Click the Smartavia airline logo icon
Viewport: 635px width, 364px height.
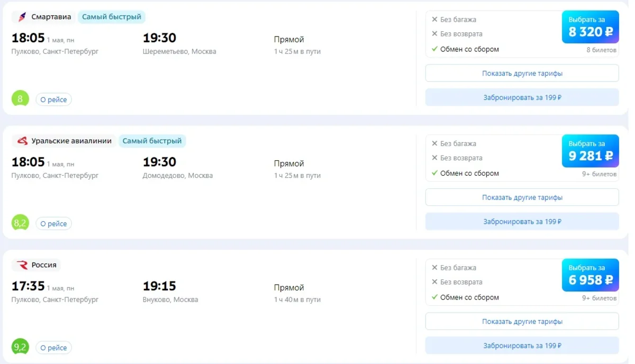pos(22,17)
